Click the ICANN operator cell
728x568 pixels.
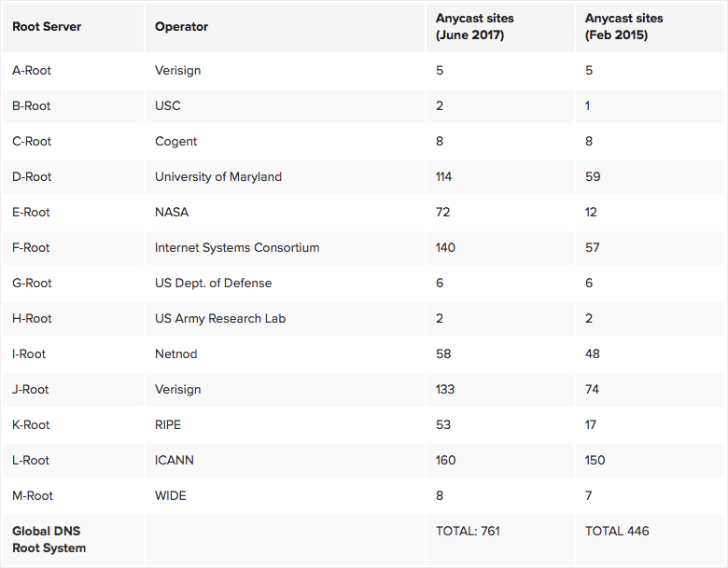click(175, 460)
